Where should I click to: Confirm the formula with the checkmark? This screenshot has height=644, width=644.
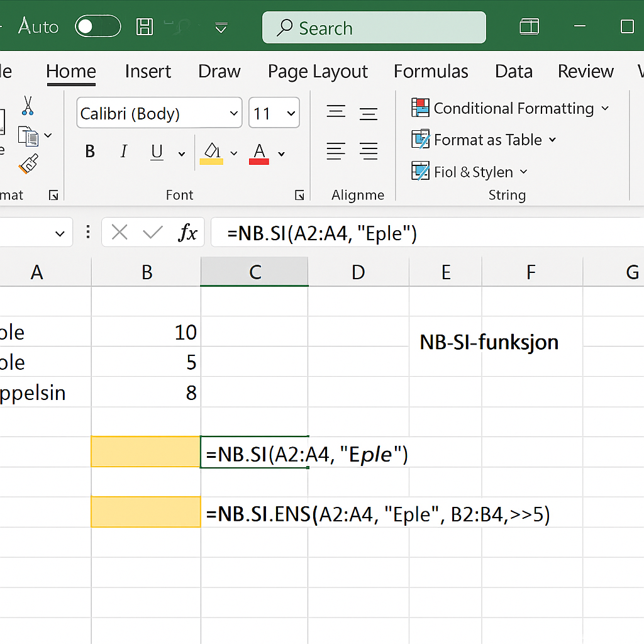[152, 233]
